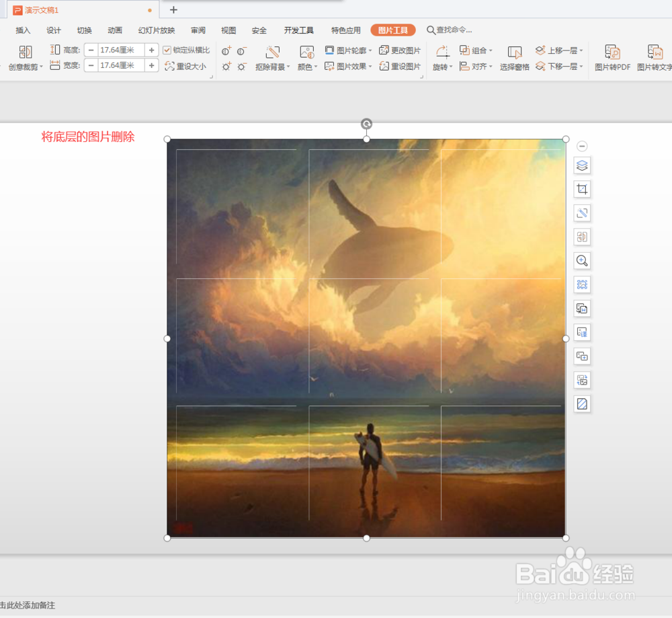Click the rotation handle above the picture
This screenshot has height=618, width=672.
point(366,124)
